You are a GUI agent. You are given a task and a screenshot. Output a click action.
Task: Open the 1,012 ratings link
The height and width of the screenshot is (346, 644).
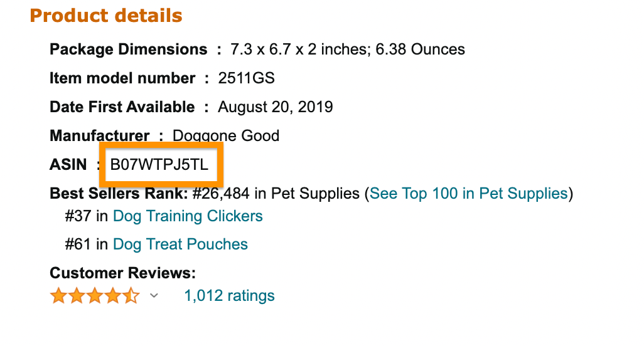229,296
